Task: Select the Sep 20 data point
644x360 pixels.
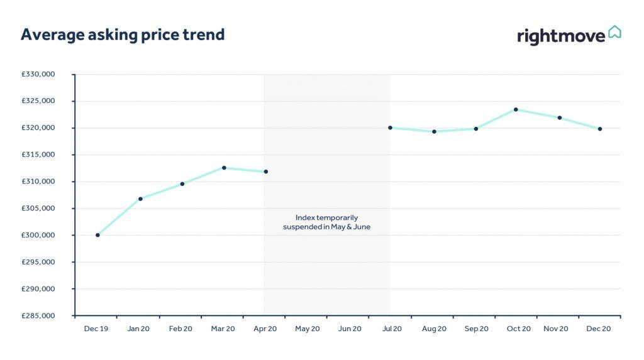Action: point(476,129)
